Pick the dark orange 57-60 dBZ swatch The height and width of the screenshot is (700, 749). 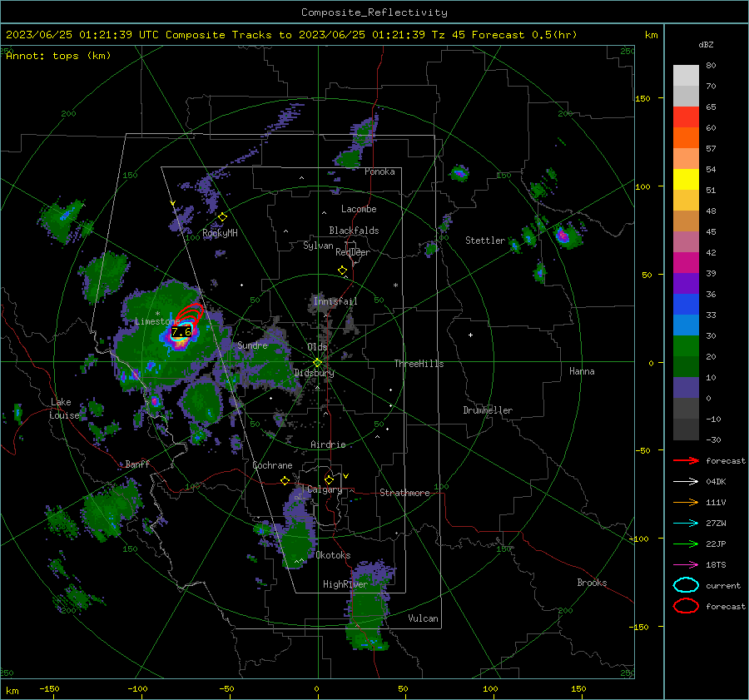point(686,138)
